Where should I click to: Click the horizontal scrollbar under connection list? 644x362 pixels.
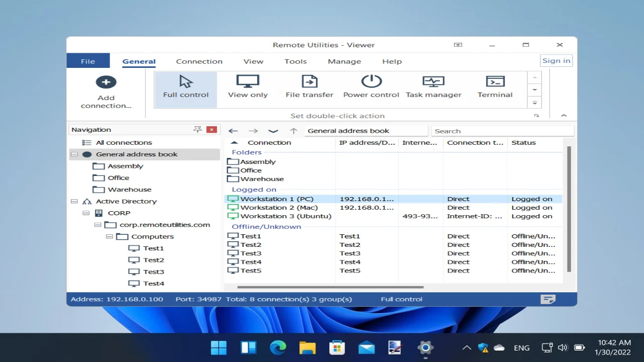point(330,287)
